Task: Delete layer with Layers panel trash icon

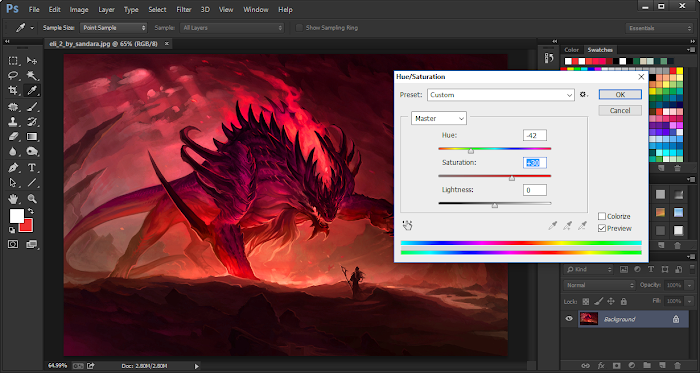Action: click(x=677, y=365)
